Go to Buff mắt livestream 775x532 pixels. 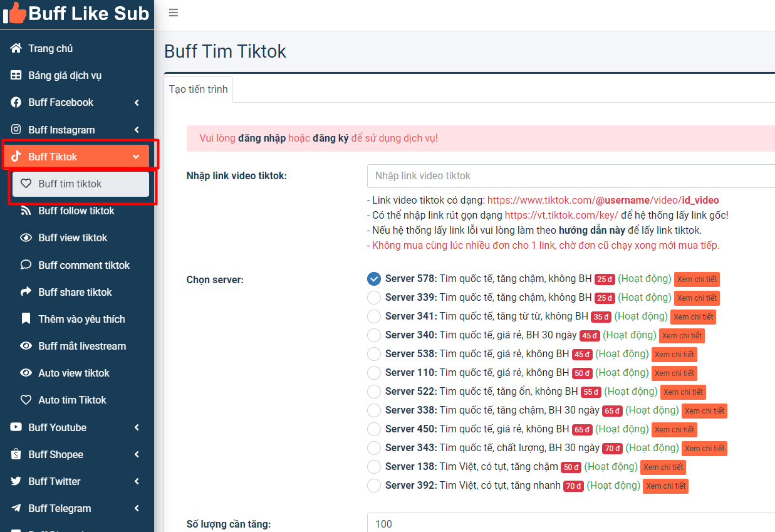(x=81, y=346)
